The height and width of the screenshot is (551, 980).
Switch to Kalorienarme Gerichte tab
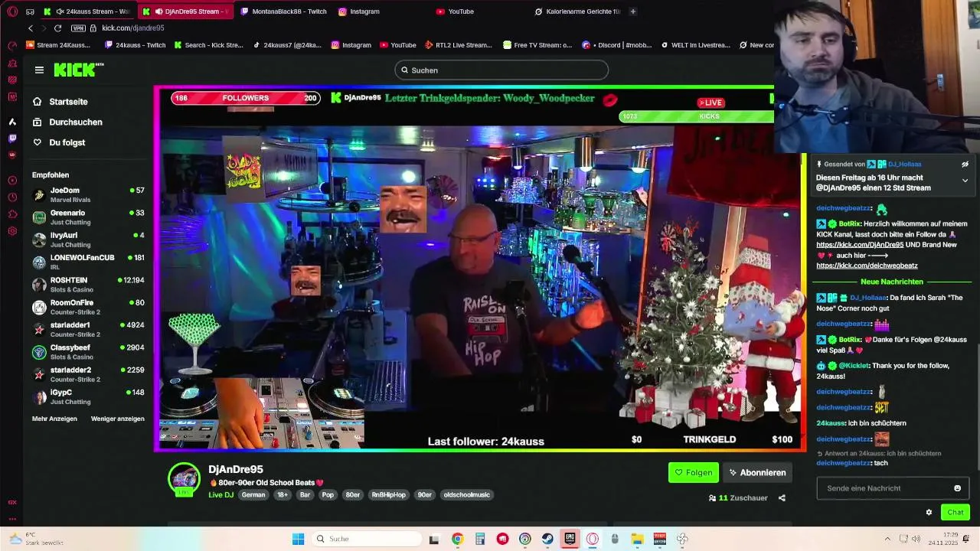pyautogui.click(x=578, y=11)
